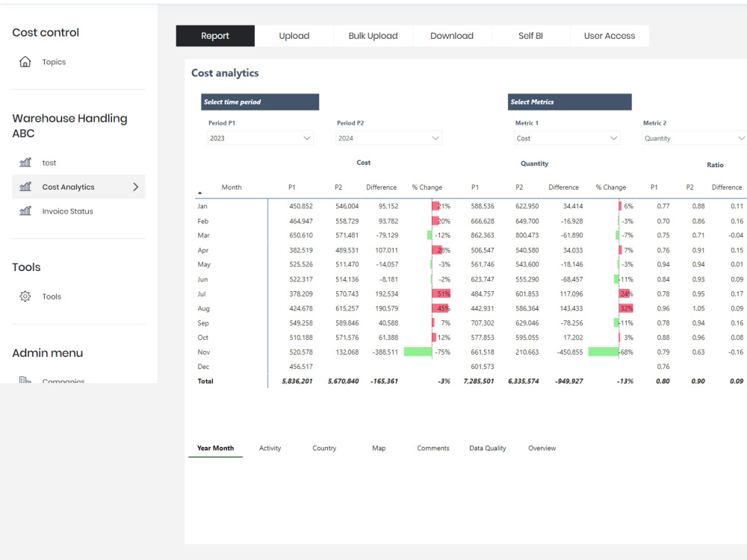Click the Companies building icon
Viewport: 747px width, 560px height.
(25, 380)
